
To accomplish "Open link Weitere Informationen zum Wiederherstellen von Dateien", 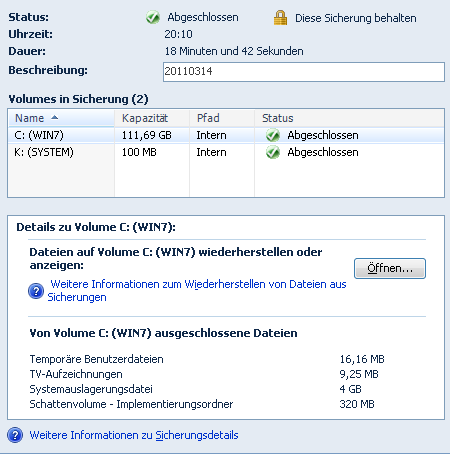I will (197, 291).
